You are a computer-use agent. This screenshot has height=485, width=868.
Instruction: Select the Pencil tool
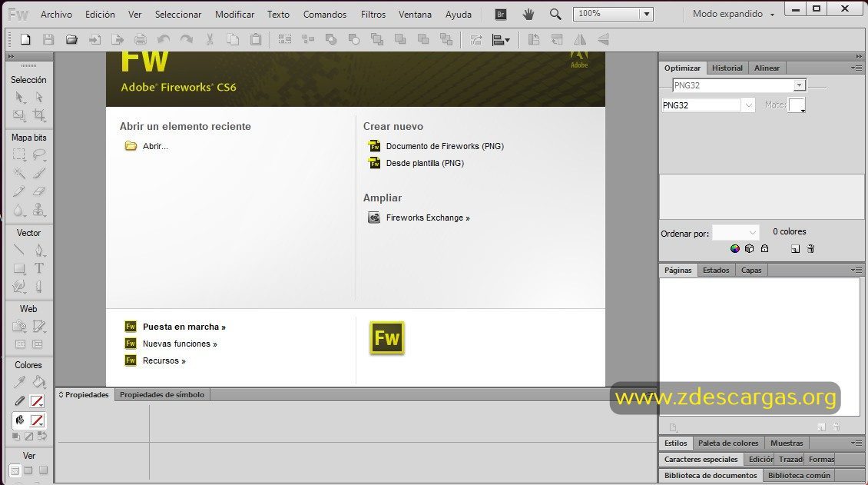(x=19, y=191)
